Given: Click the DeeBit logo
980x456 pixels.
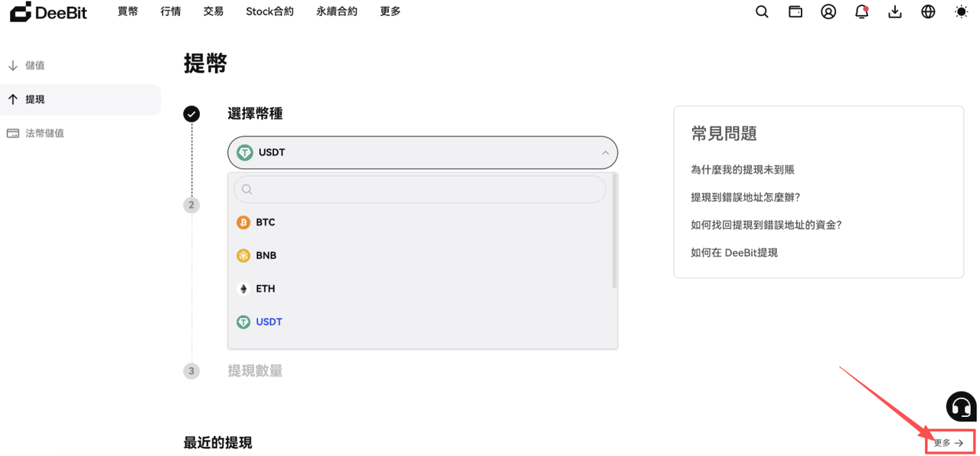Looking at the screenshot, I should tap(48, 11).
